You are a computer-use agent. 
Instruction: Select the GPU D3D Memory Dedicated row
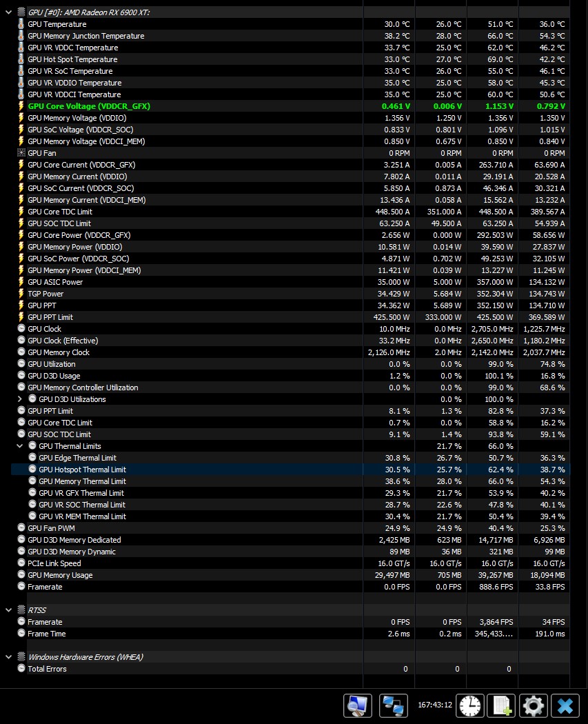[x=291, y=540]
